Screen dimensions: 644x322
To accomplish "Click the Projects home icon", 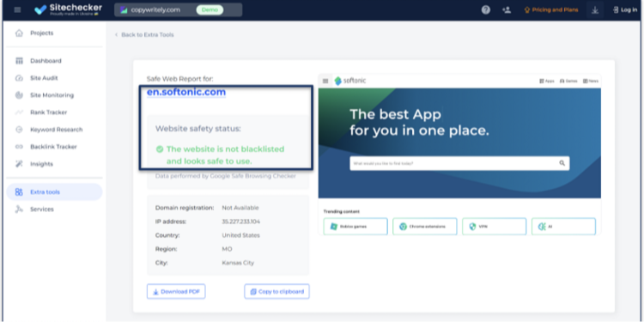I will click(19, 33).
